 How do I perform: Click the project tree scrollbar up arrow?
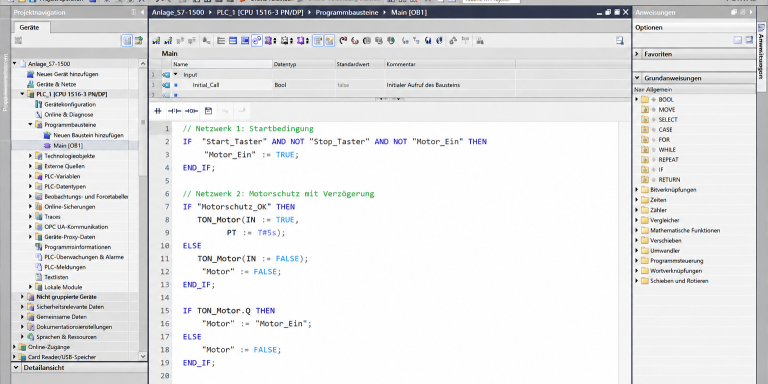[x=143, y=64]
